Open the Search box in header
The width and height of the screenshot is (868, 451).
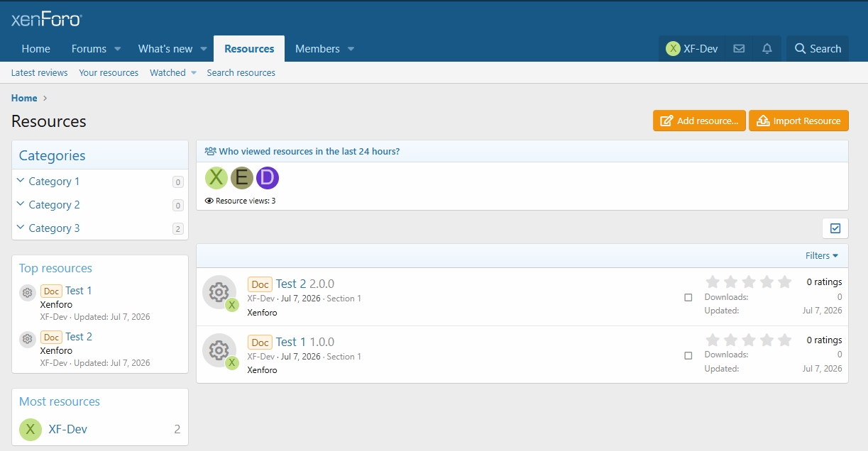coord(818,49)
